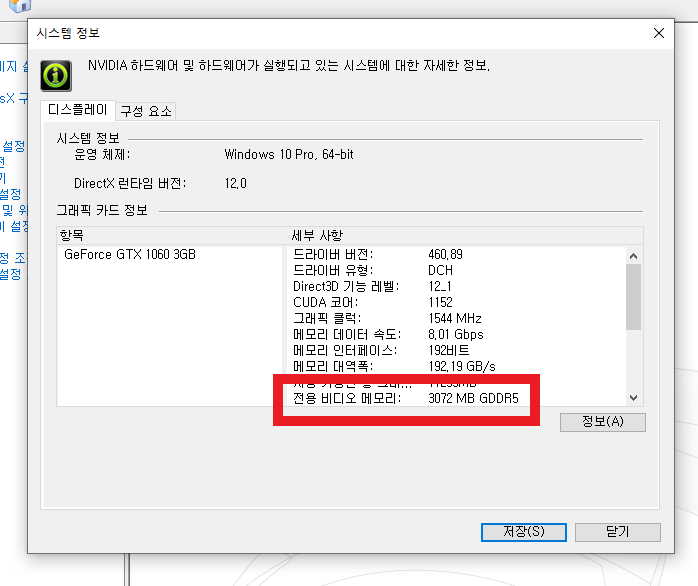Screen dimensions: 698x586
Task: Click the details list scroll up arrow
Action: point(633,256)
